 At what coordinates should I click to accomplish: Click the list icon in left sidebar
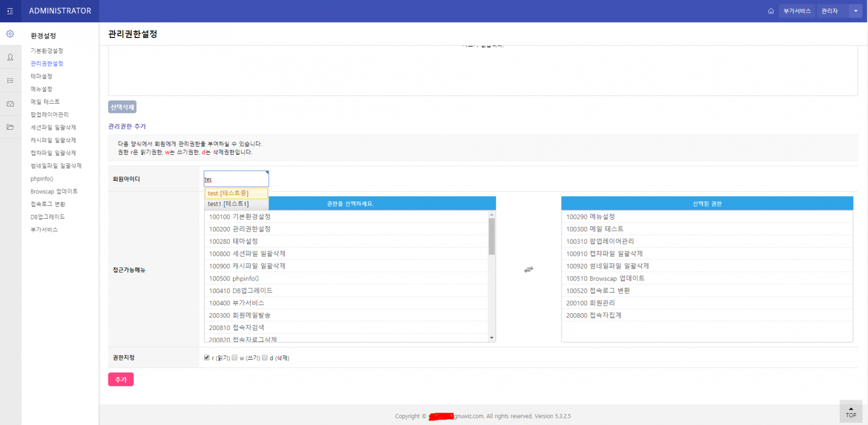point(10,80)
